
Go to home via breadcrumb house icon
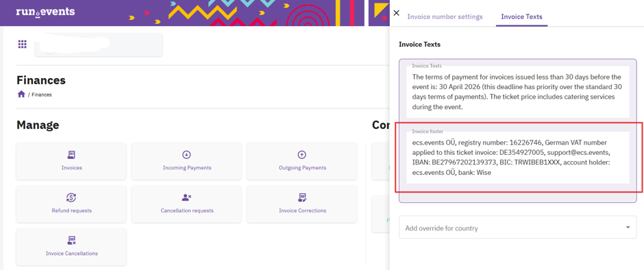coord(21,94)
